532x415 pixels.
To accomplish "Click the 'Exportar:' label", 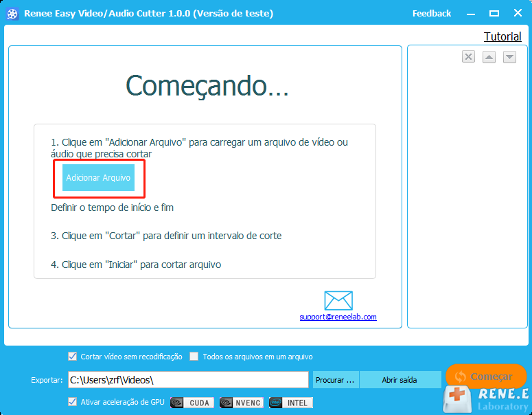I will click(x=47, y=380).
